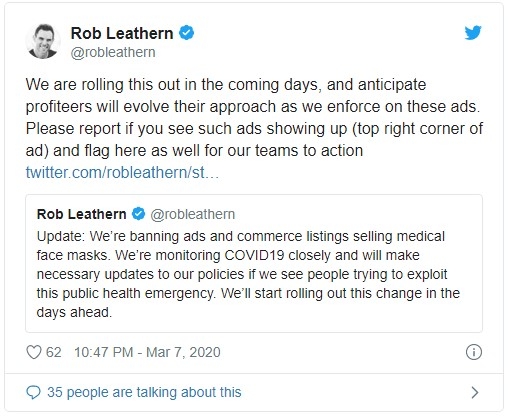Click Rob Leathern name in quoted tweet
The image size is (509, 417).
[82, 214]
